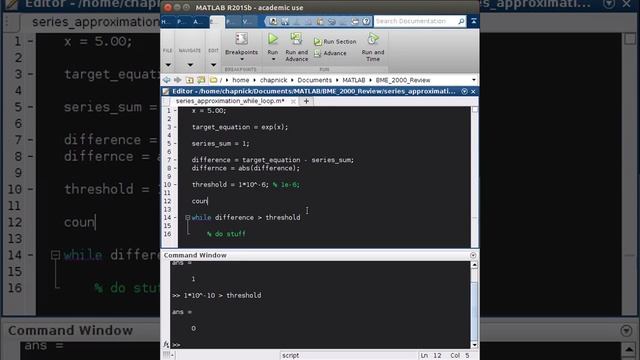Toggle breakpoint on line 10 dash
Screen dimensions: 640x360
(175, 184)
